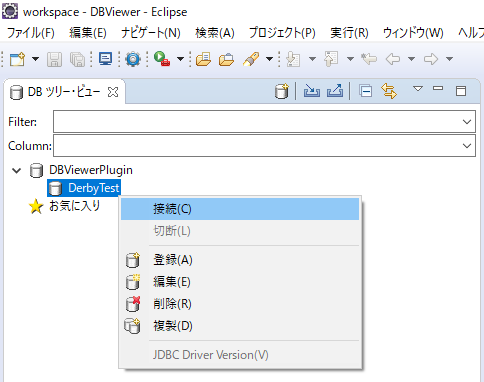The height and width of the screenshot is (382, 484).
Task: Maximize the DB tree view panel
Action: 461,91
